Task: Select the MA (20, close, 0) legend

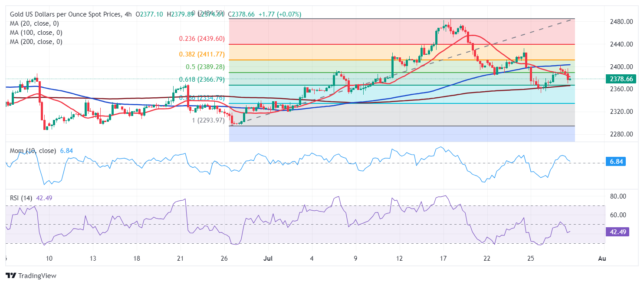Action: tap(34, 23)
